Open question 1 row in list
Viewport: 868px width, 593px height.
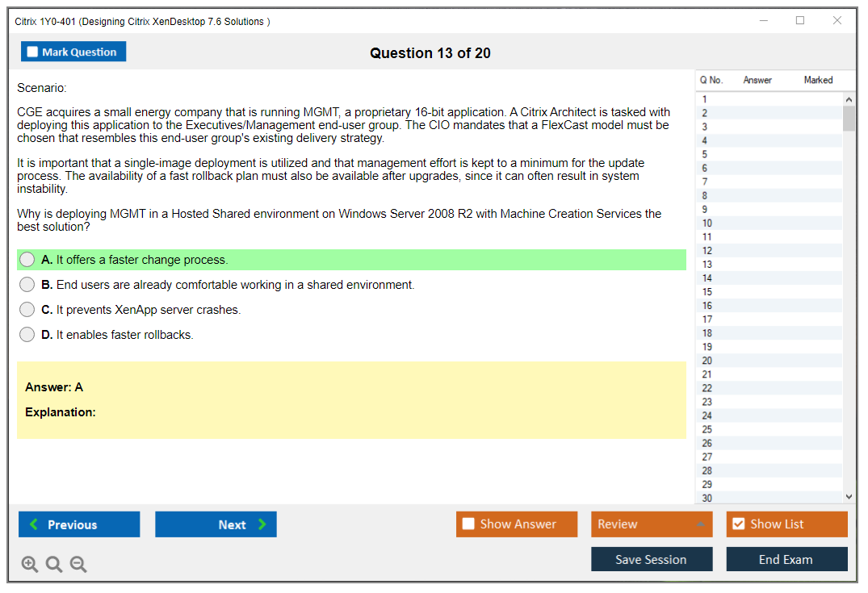click(x=705, y=99)
